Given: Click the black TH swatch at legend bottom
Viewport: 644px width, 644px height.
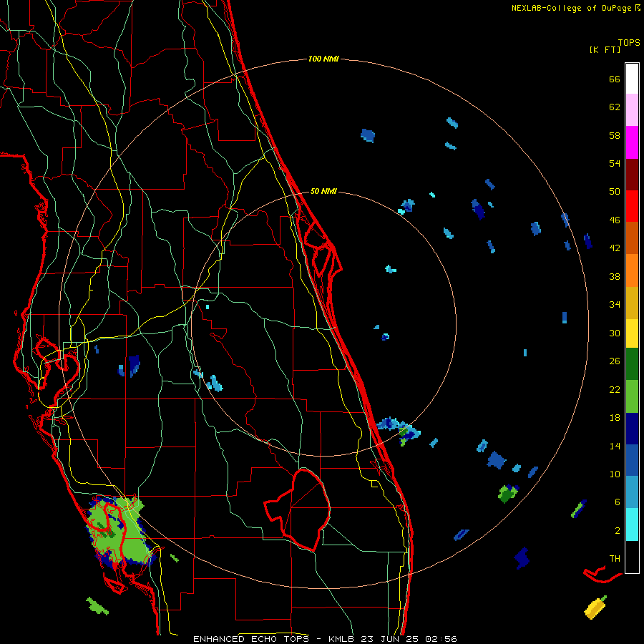Looking at the screenshot, I should (632, 557).
